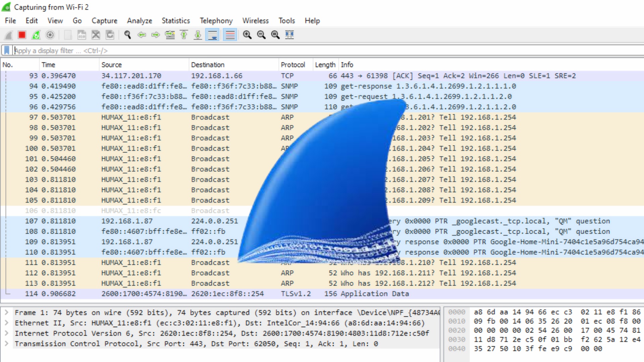Click the display filter bookmark icon

point(7,51)
